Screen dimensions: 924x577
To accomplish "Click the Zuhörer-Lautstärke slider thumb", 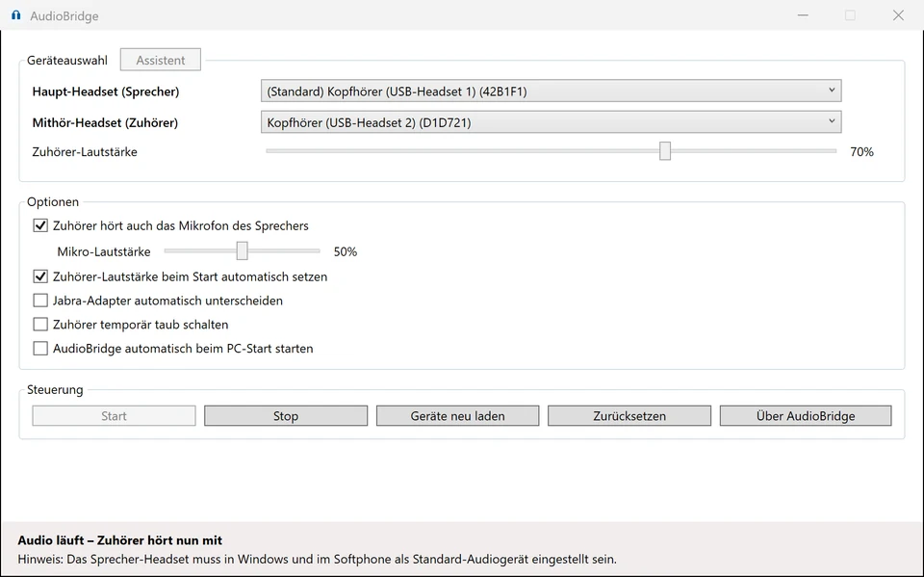I will click(665, 151).
